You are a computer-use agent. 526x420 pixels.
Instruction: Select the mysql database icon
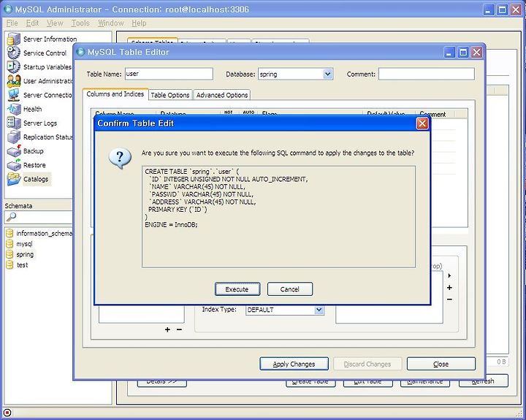(x=9, y=244)
